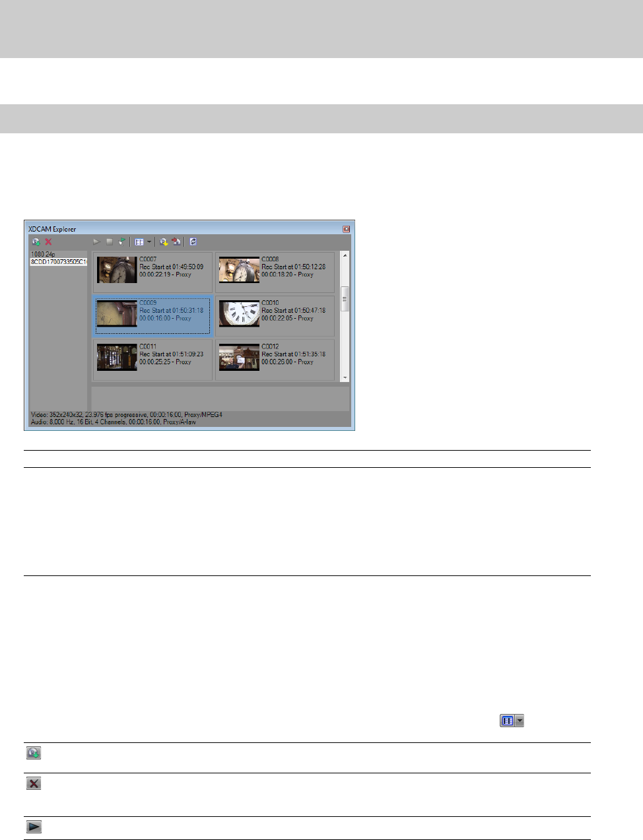
Task: Select the C0007 clock clip thumbnail
Action: tap(117, 270)
